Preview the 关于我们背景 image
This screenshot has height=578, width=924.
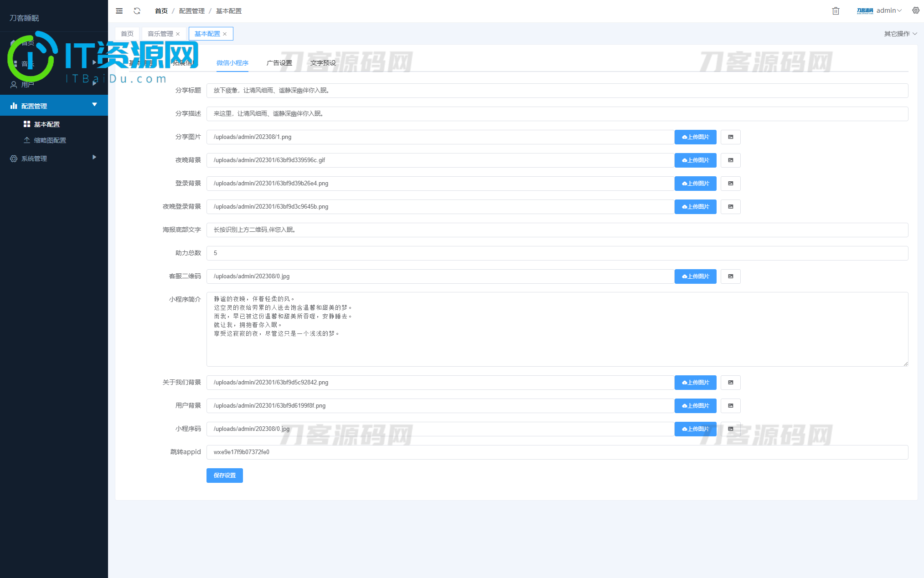point(730,383)
